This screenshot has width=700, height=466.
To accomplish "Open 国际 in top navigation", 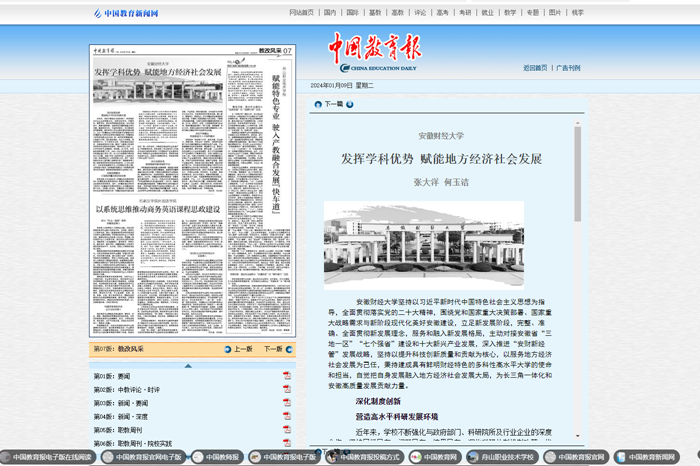I will click(353, 12).
